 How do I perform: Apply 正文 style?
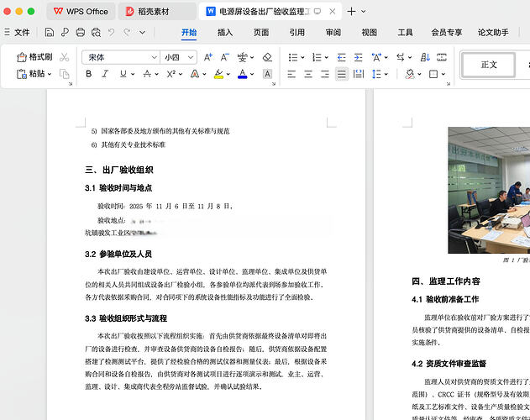489,65
